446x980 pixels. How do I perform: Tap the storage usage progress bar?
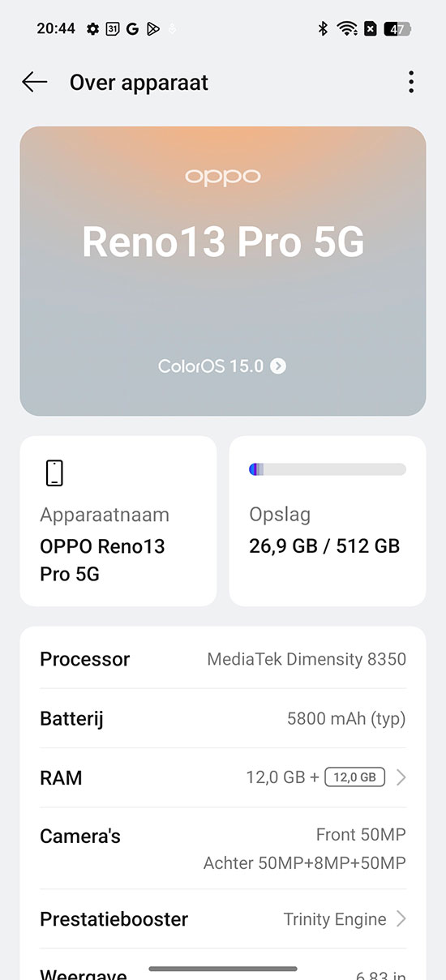tap(328, 469)
